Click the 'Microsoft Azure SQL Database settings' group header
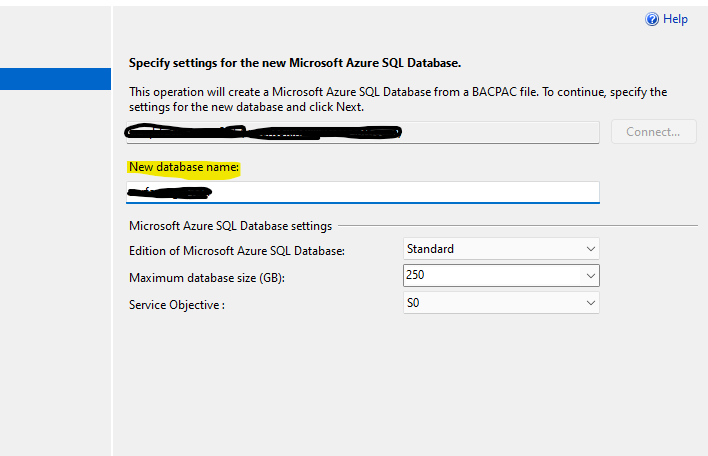The width and height of the screenshot is (708, 456). [x=230, y=226]
